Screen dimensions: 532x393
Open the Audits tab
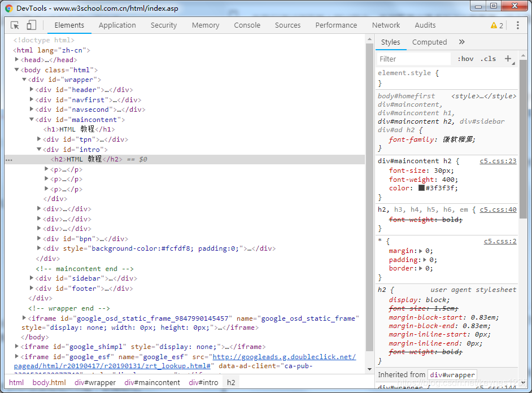[425, 25]
